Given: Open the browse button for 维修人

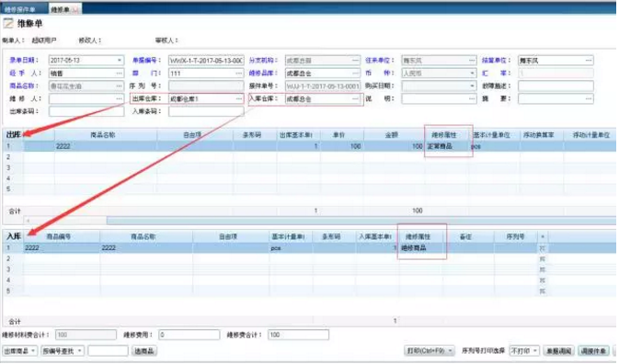Looking at the screenshot, I should (120, 98).
